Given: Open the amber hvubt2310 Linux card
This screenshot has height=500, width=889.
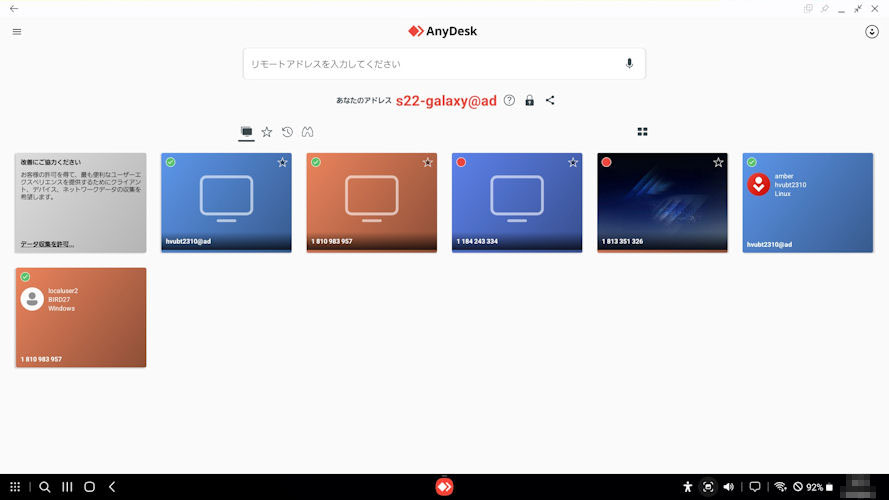Looking at the screenshot, I should click(x=808, y=202).
